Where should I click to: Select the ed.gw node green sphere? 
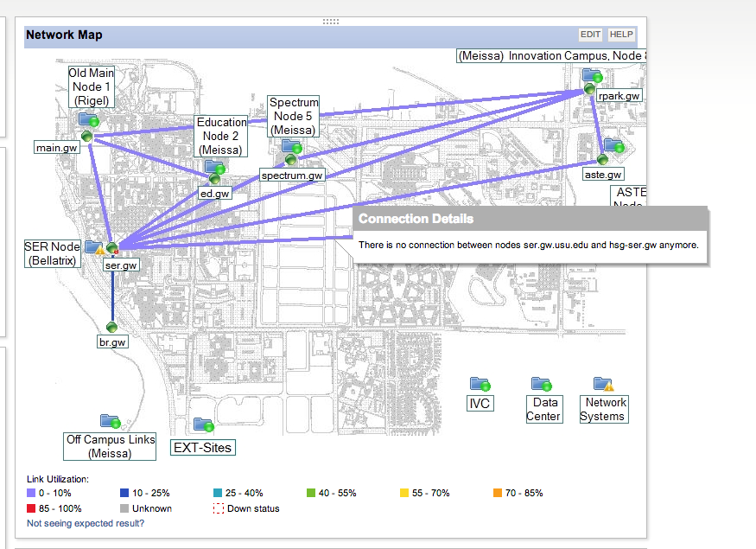click(214, 179)
